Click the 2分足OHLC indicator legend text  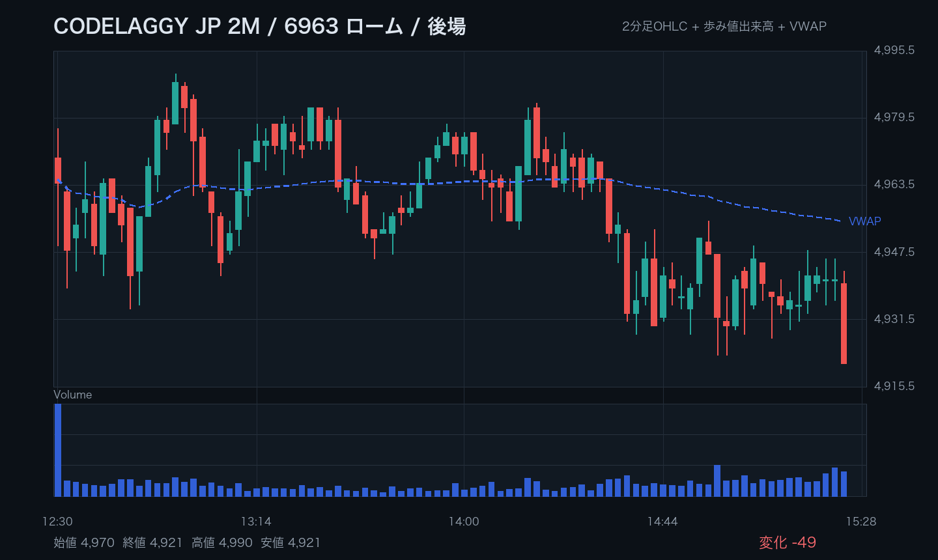pos(655,26)
